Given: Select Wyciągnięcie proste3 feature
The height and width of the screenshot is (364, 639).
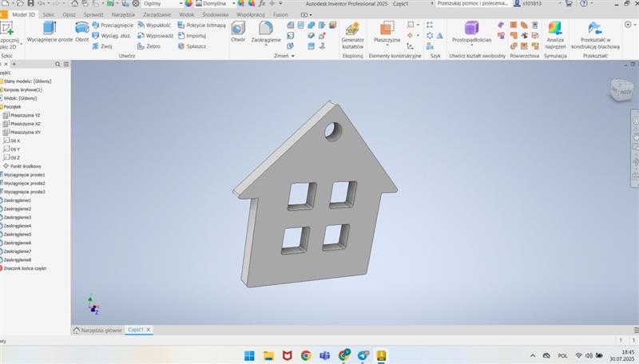Looking at the screenshot, I should point(23,192).
